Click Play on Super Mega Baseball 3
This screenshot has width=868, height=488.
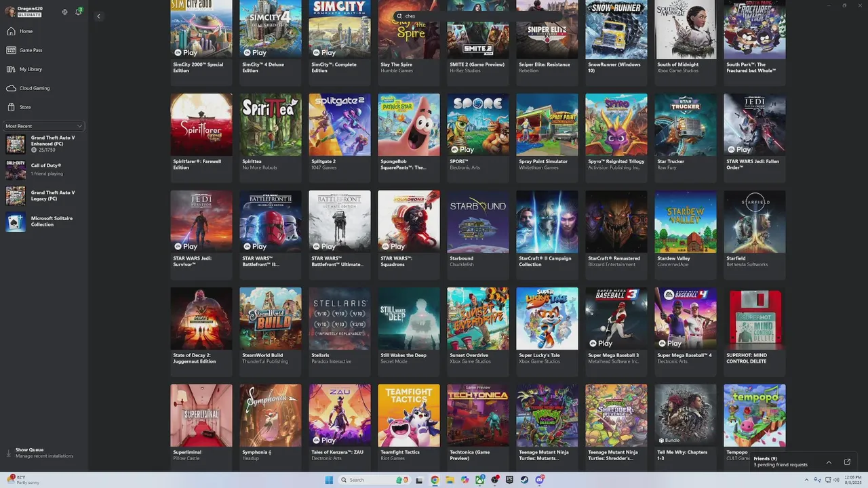pyautogui.click(x=601, y=343)
